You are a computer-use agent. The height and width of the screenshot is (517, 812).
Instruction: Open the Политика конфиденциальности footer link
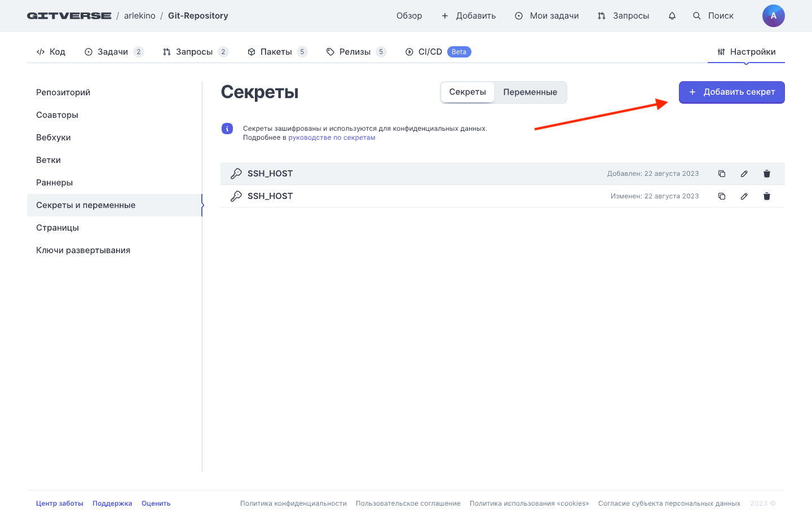293,503
